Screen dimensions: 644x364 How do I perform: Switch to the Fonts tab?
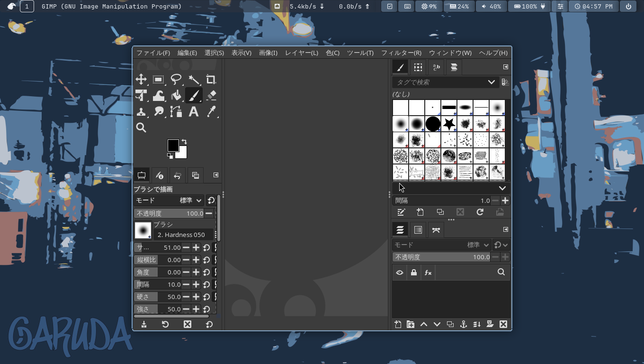coord(436,67)
